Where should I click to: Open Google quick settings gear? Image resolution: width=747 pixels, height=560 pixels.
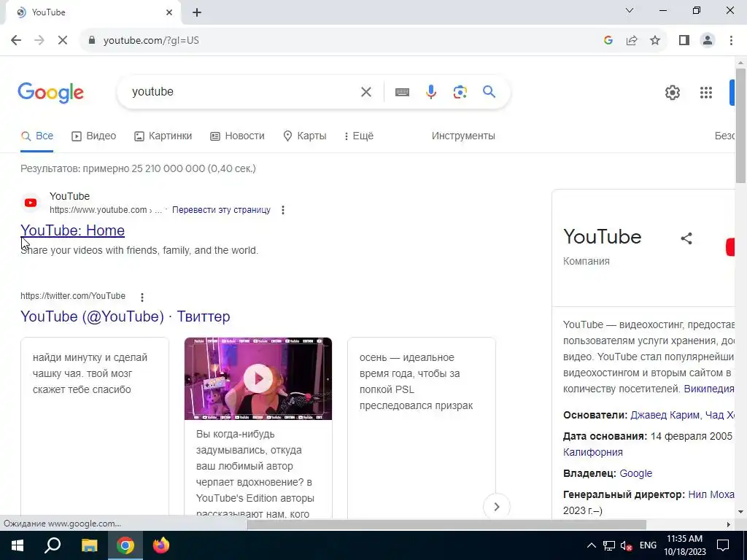[x=672, y=93]
